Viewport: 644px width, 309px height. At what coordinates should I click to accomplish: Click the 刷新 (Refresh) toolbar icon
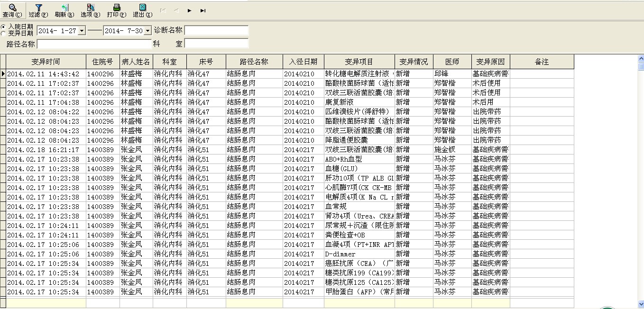coord(64,10)
